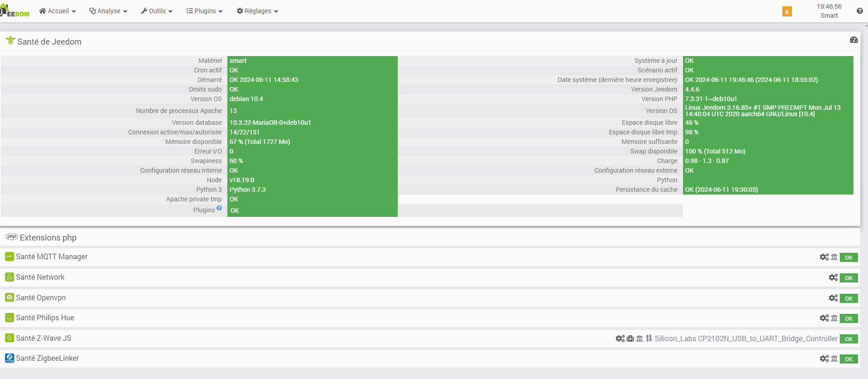
Task: Click the building icon in Santé MQTT Manager row
Action: pos(834,257)
